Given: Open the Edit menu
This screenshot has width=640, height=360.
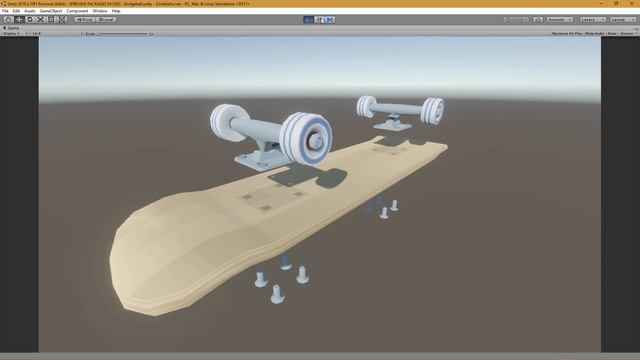Looking at the screenshot, I should 16,11.
